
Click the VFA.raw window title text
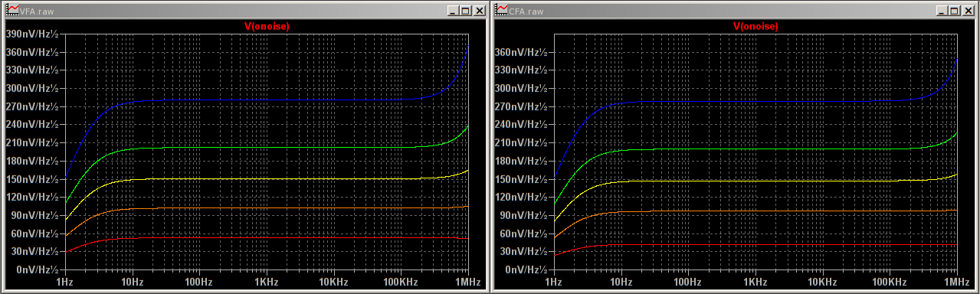pyautogui.click(x=36, y=11)
